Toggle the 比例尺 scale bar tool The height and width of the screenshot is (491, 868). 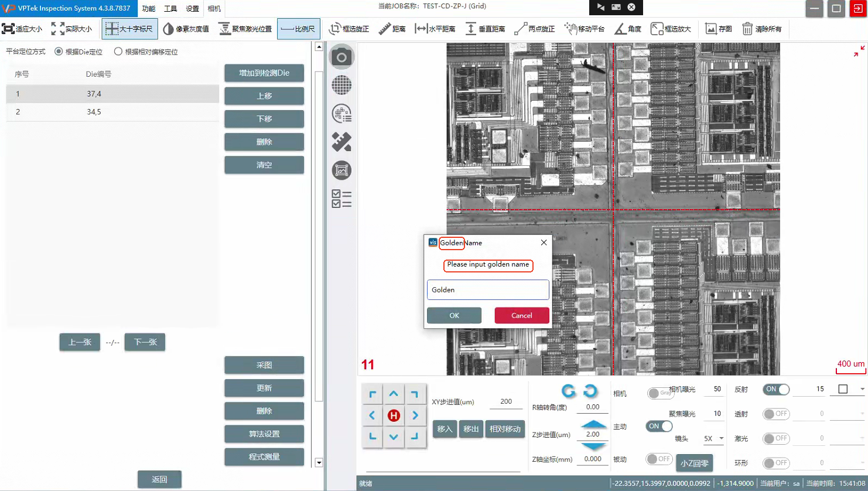[x=299, y=29]
